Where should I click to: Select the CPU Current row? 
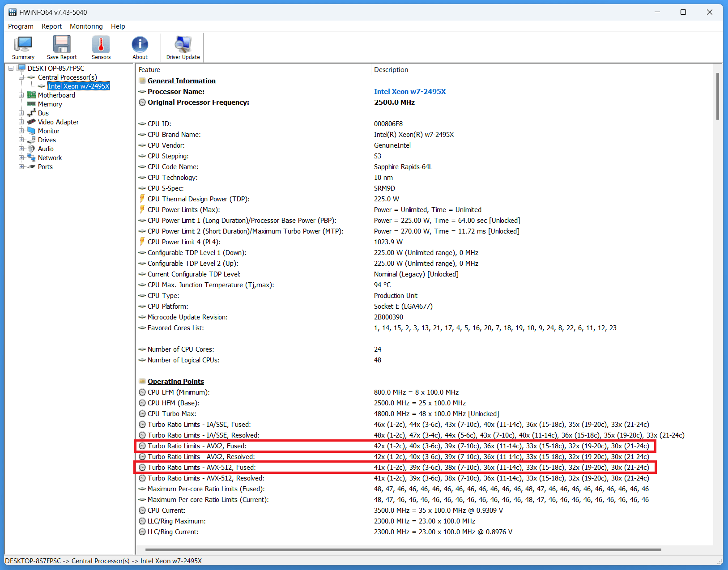point(424,510)
